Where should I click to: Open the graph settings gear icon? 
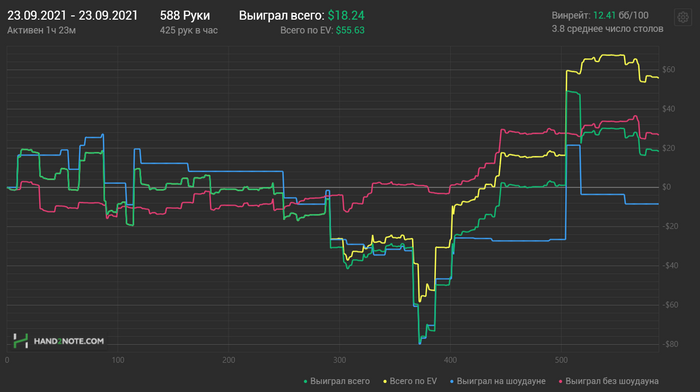point(683,17)
